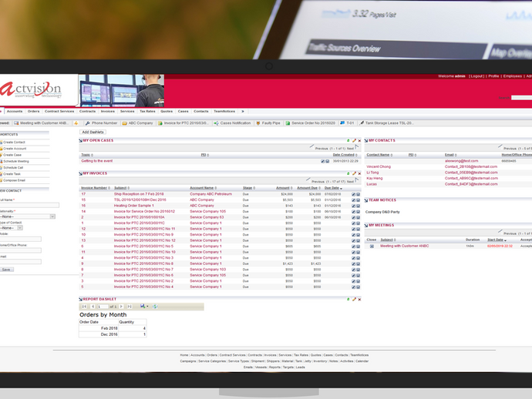Sort invoices by Due Date column
This screenshot has width=532, height=399.
tap(332, 188)
